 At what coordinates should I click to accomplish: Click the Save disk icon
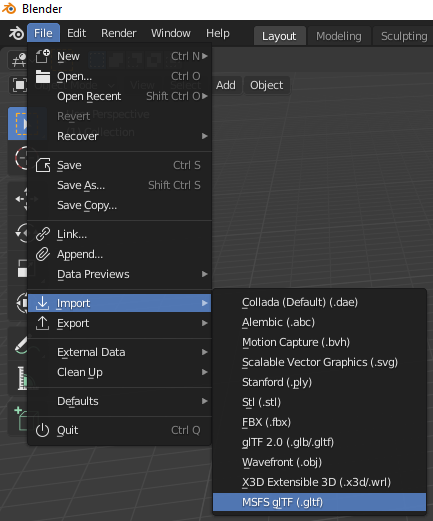pos(43,165)
